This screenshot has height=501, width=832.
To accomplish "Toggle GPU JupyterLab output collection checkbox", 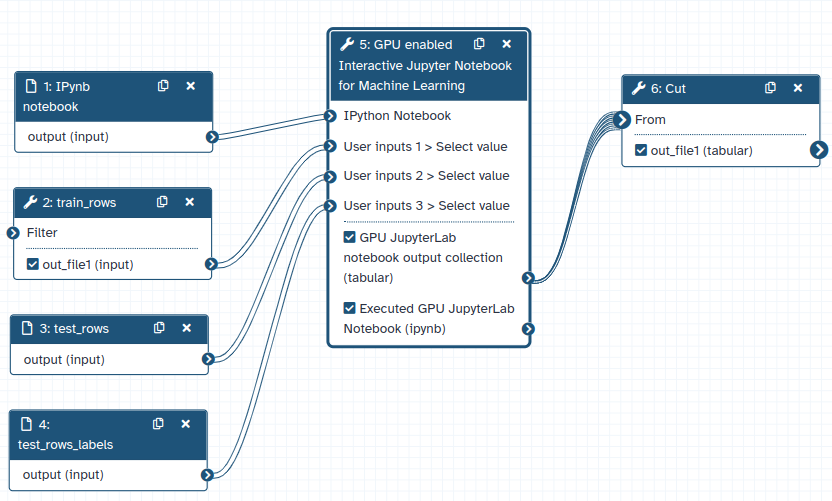I will 349,237.
